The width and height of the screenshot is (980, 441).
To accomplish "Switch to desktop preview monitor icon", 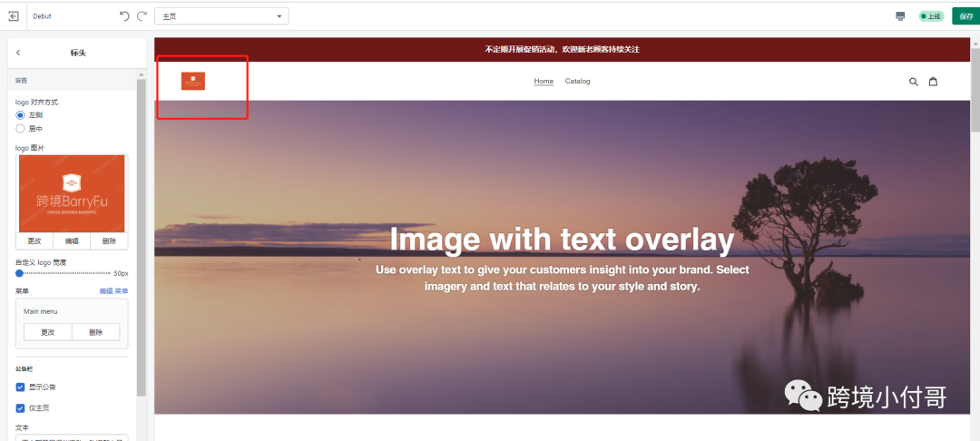I will pyautogui.click(x=900, y=16).
